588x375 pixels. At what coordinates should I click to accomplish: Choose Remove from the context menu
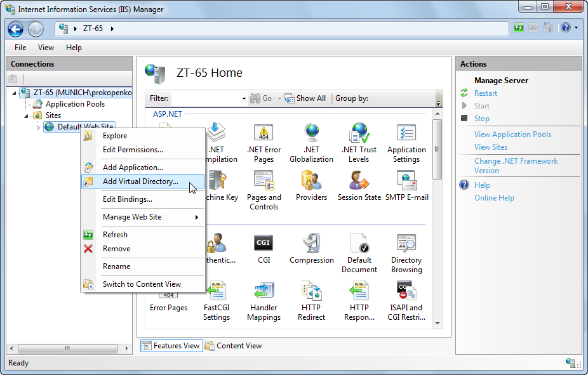(143, 249)
